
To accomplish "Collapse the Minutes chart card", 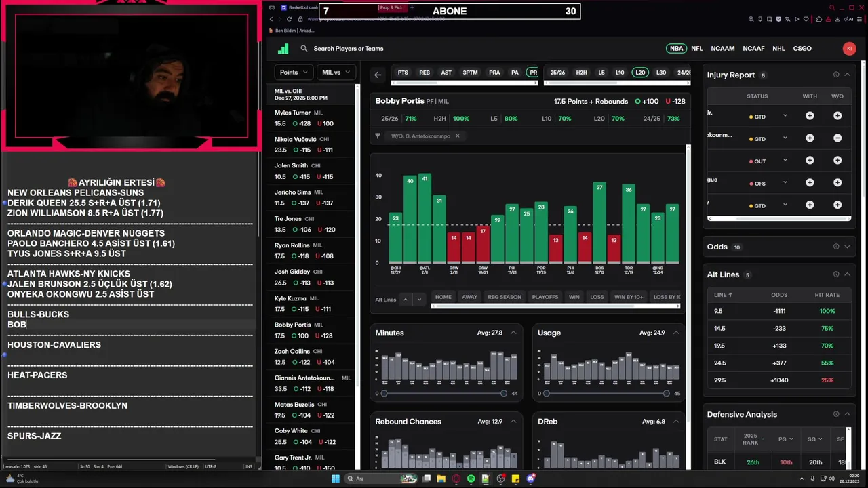I will 513,333.
